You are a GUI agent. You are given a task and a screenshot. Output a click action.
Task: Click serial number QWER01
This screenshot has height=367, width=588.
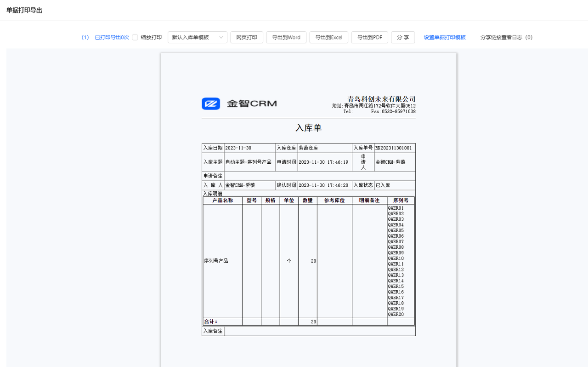point(396,208)
